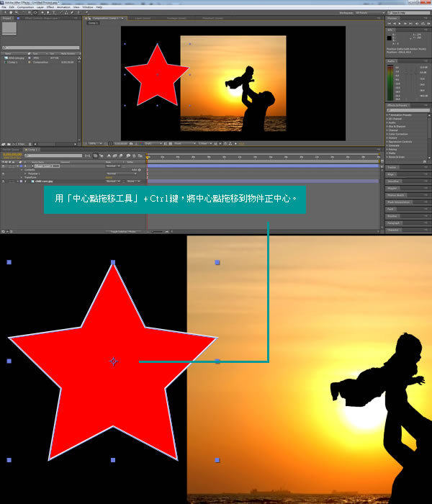Image resolution: width=432 pixels, height=504 pixels.
Task: Jump to first frame in Preview panel
Action: click(390, 24)
